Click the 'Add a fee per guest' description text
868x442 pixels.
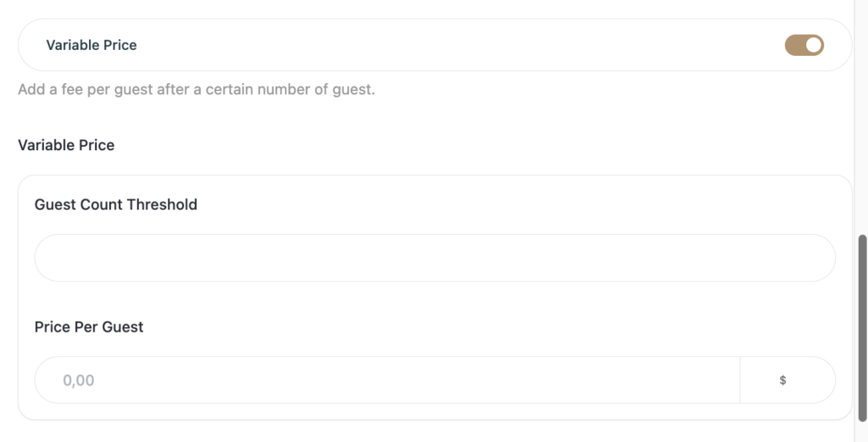point(196,89)
